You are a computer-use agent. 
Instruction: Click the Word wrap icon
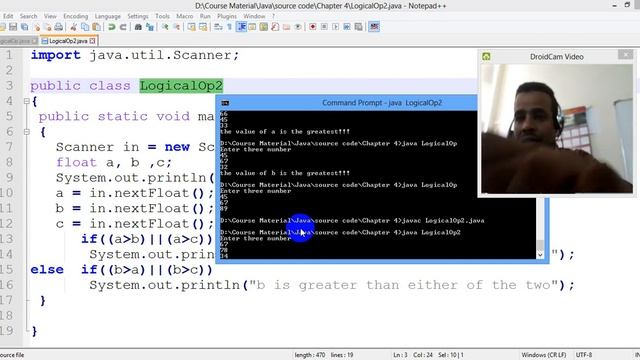[x=217, y=27]
